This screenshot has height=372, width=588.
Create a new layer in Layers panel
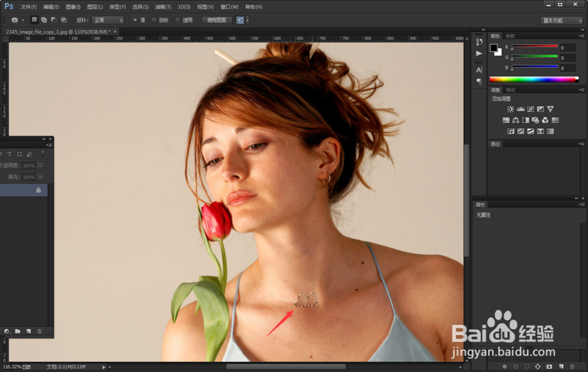pos(28,331)
